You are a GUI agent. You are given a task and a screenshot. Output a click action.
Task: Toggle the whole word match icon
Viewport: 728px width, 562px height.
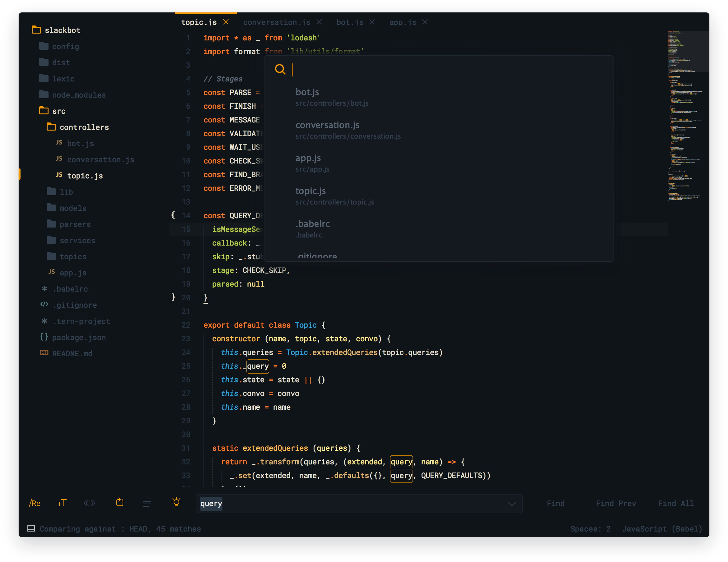coord(90,503)
